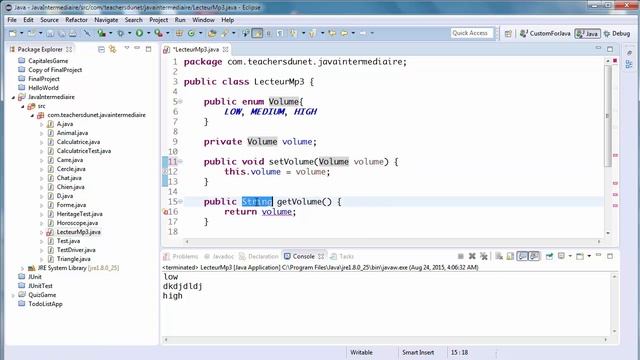Close the LecteurMp3.java editor tab
Viewport: 640px width, 360px height.
click(225, 49)
